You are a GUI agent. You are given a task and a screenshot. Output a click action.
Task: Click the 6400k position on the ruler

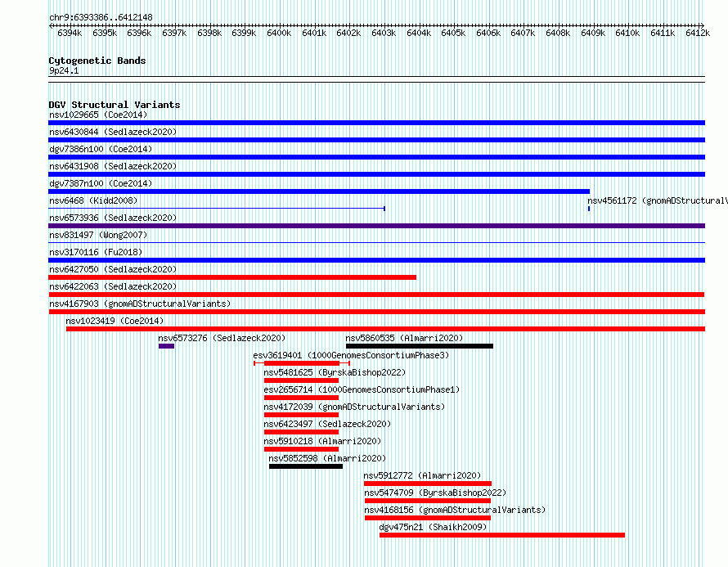[279, 33]
